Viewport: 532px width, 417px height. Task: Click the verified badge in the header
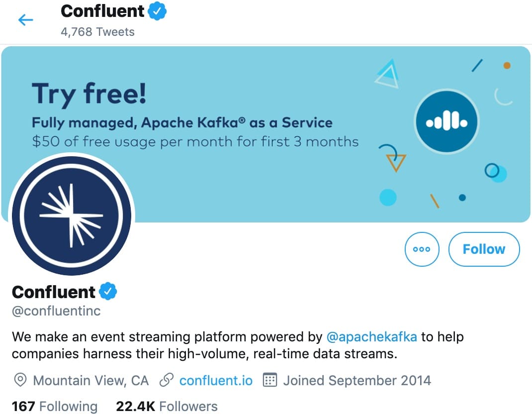(x=157, y=11)
